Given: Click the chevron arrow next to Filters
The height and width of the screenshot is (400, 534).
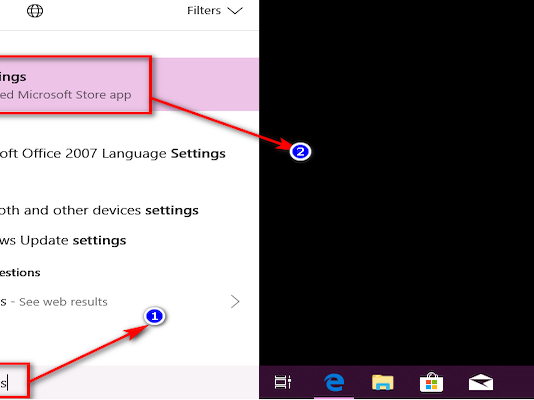Looking at the screenshot, I should 235,11.
